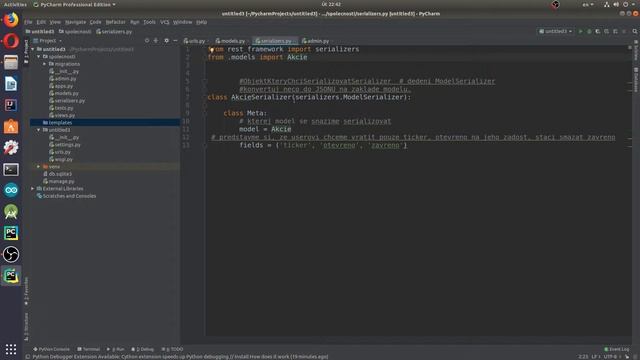Click Activities in the top bar
This screenshot has height=360, width=640.
[x=15, y=4]
